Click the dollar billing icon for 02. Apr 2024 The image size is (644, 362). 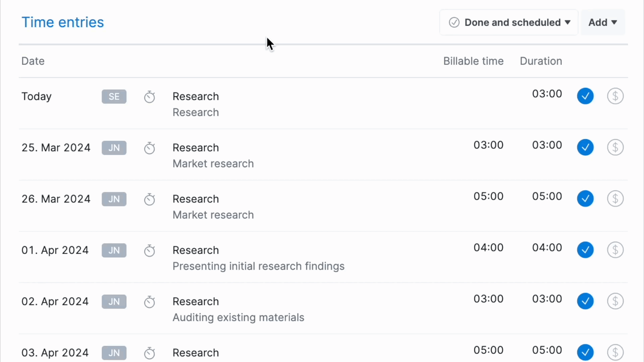[615, 301]
